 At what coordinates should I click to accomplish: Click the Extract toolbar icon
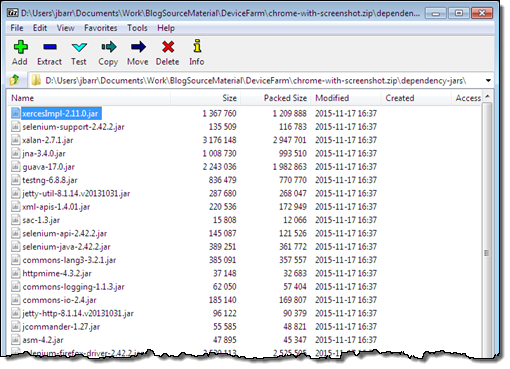(x=50, y=47)
